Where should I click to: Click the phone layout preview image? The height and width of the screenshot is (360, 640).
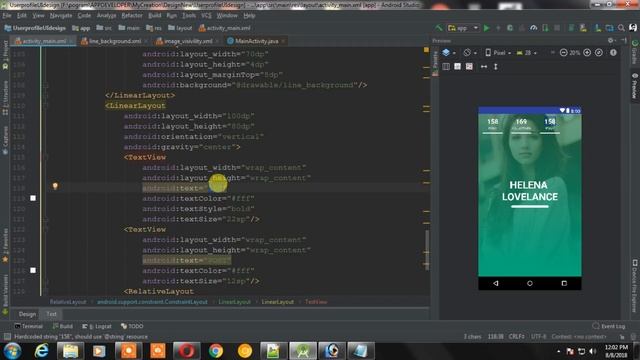[530, 198]
